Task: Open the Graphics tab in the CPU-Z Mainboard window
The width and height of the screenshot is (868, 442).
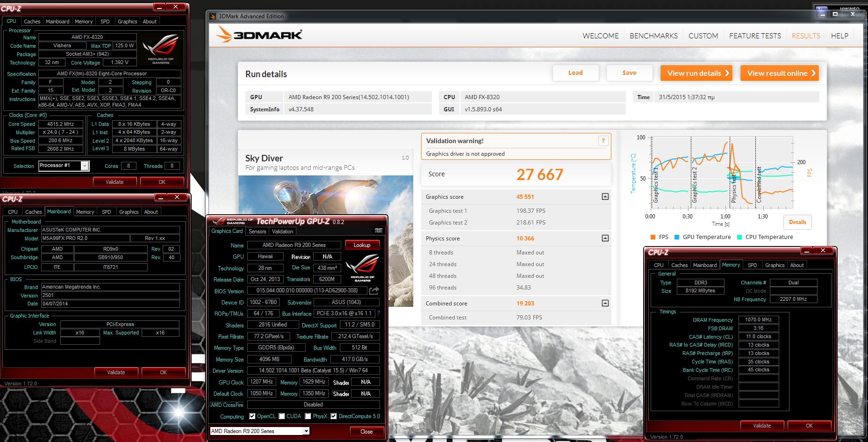Action: [x=129, y=212]
